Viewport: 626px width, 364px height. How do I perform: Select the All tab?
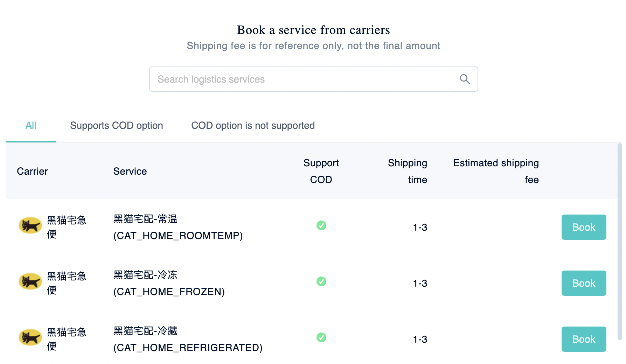pyautogui.click(x=31, y=126)
